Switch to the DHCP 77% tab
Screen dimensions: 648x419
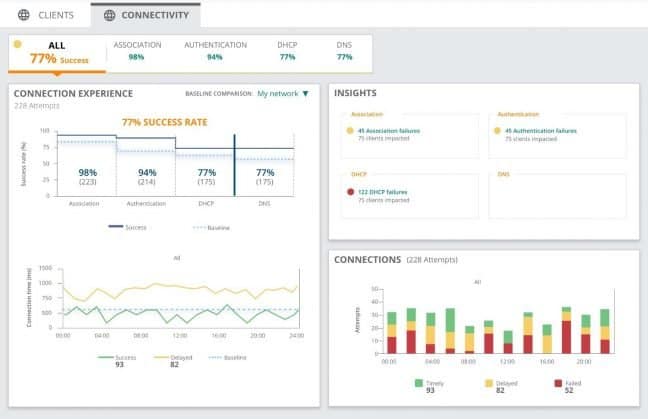pos(287,50)
